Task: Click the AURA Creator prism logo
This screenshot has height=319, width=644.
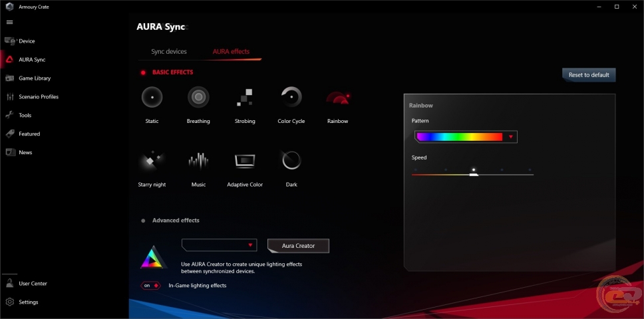Action: click(x=153, y=257)
